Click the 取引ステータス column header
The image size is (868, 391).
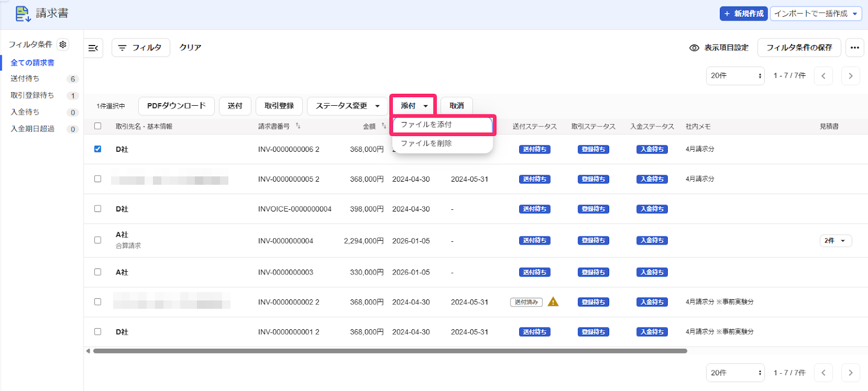(x=593, y=126)
